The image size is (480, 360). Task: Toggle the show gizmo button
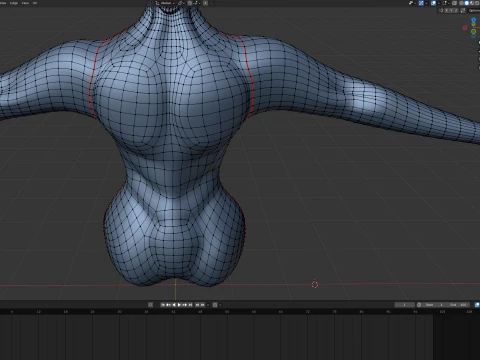click(421, 3)
